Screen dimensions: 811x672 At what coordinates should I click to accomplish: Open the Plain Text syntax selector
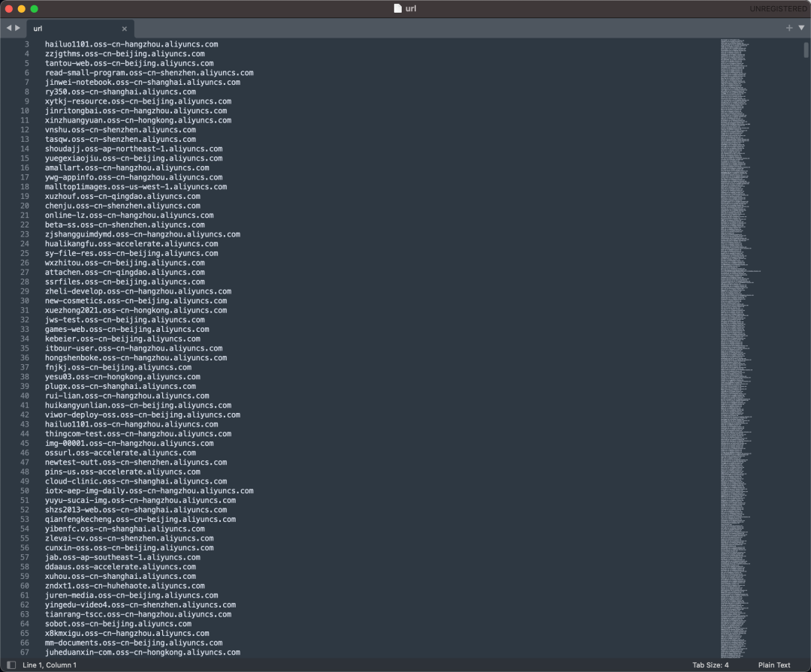tap(773, 664)
